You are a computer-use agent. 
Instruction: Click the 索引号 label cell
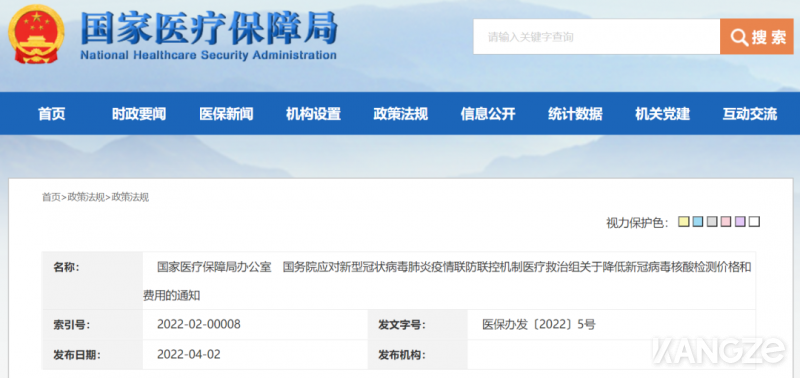coord(92,324)
